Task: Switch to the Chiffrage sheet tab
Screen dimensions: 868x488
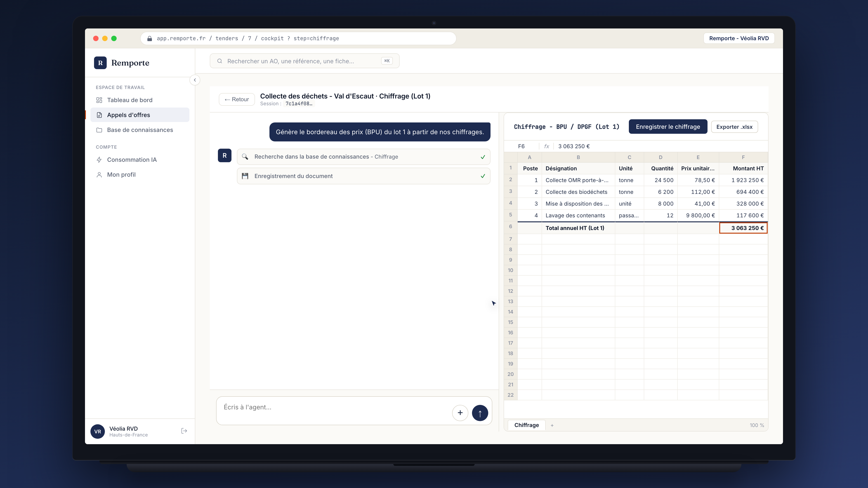Action: point(526,425)
